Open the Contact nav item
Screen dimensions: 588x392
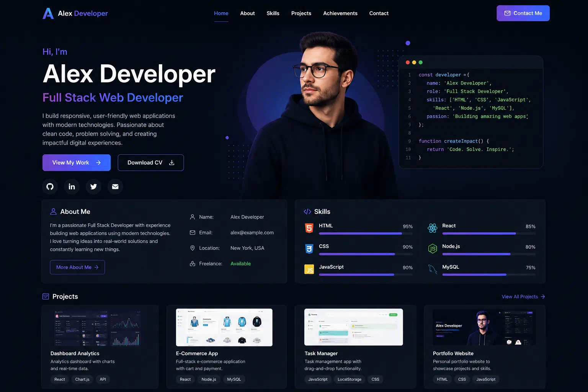pos(379,13)
